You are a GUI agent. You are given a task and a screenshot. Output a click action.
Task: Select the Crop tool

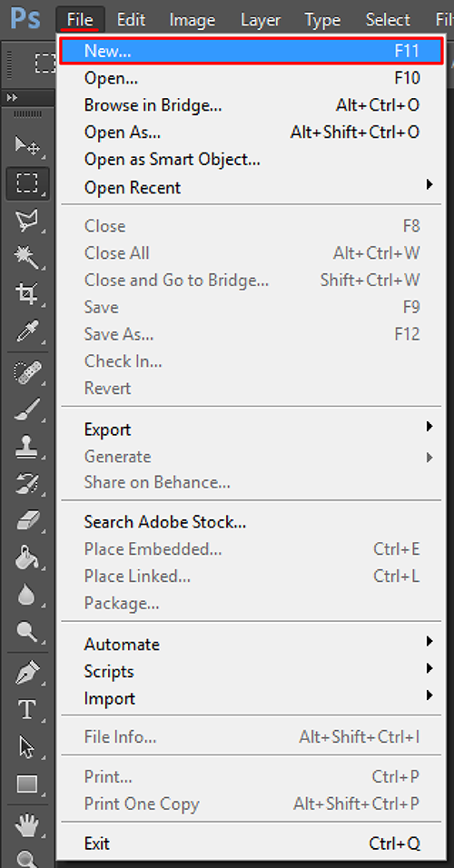(27, 293)
